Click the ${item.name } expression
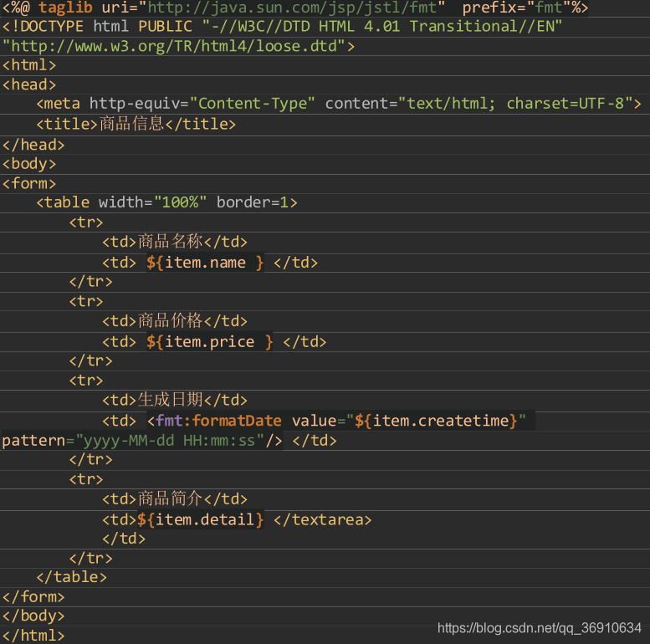This screenshot has width=650, height=644. point(205,263)
